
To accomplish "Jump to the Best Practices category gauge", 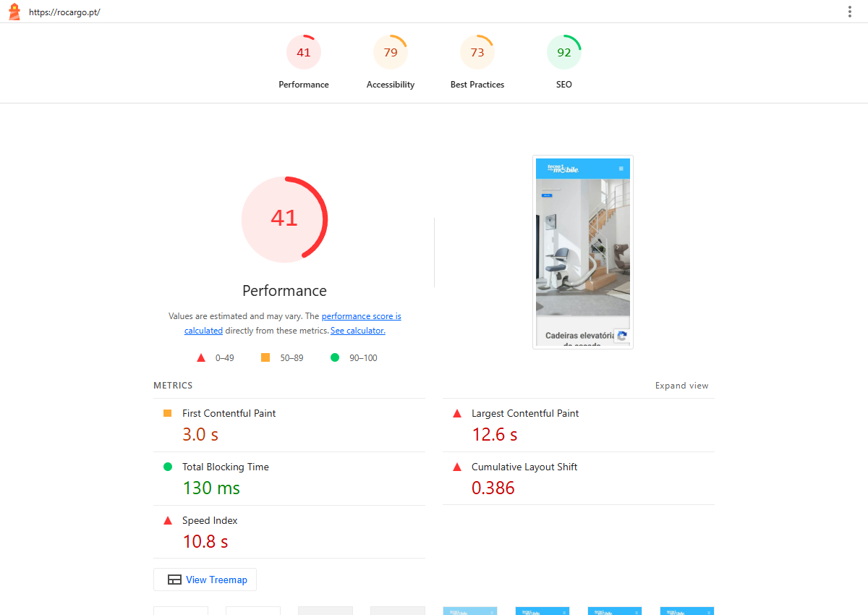I will pos(477,63).
